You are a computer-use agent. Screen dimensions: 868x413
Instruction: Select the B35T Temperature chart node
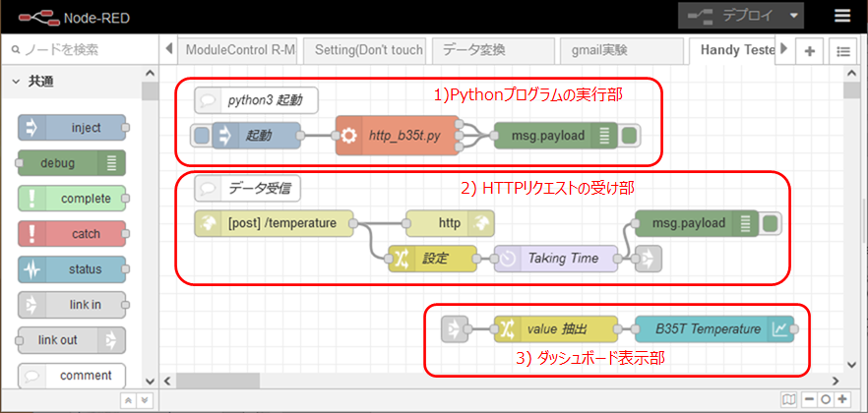click(x=711, y=328)
